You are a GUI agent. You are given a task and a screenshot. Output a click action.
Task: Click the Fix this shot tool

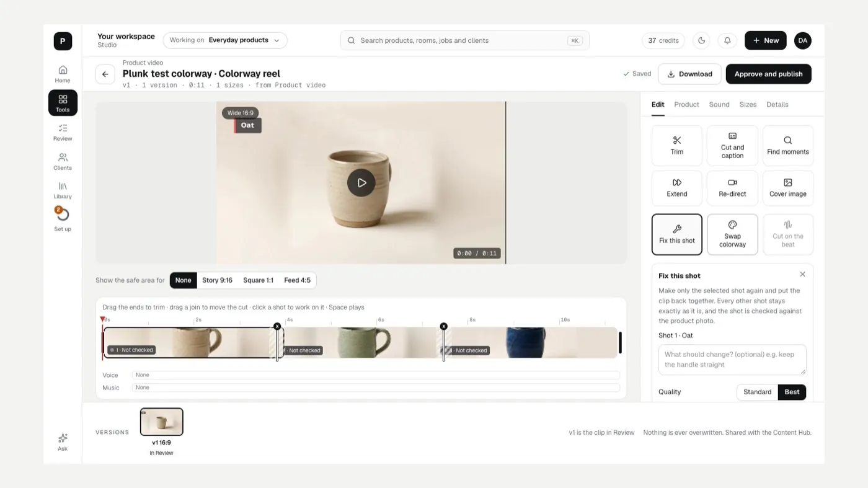pyautogui.click(x=677, y=234)
